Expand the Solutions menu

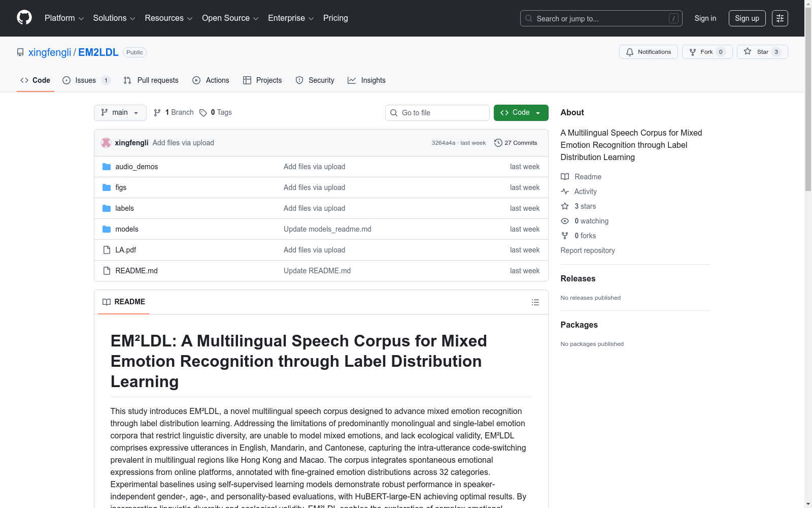(114, 18)
